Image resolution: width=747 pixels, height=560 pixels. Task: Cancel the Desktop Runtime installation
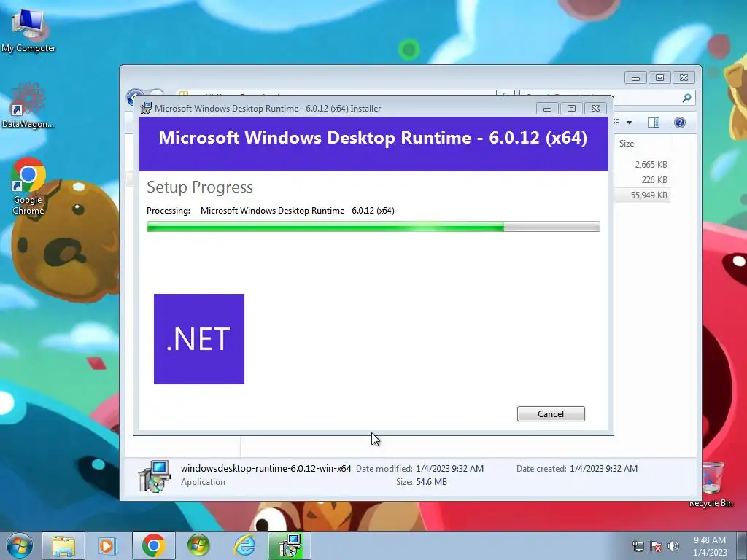point(551,414)
